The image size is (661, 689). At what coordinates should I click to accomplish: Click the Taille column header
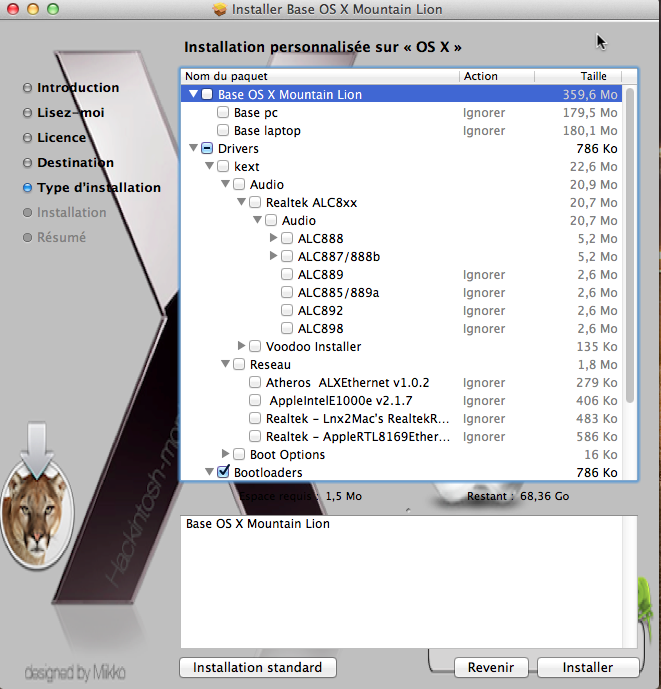578,76
